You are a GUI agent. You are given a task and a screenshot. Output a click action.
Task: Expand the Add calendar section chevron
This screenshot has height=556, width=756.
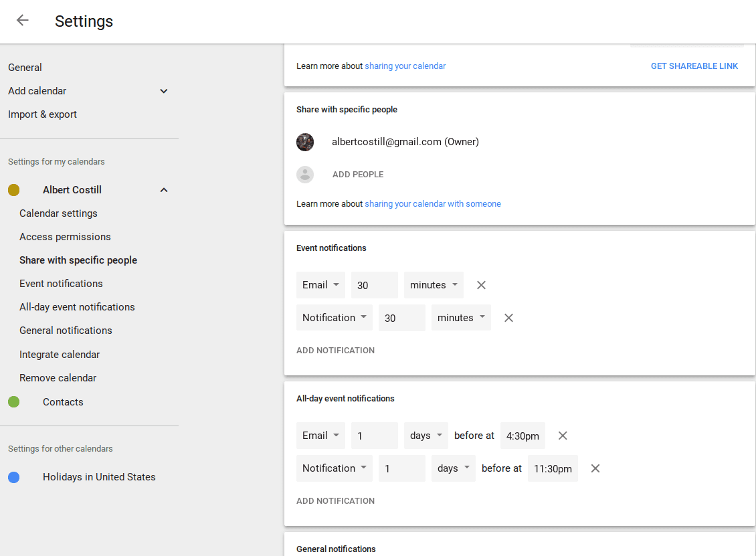tap(164, 90)
